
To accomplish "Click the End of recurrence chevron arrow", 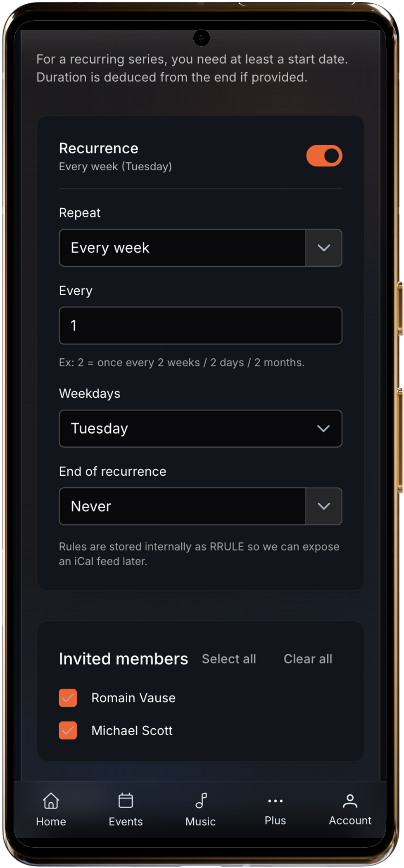I will (324, 506).
